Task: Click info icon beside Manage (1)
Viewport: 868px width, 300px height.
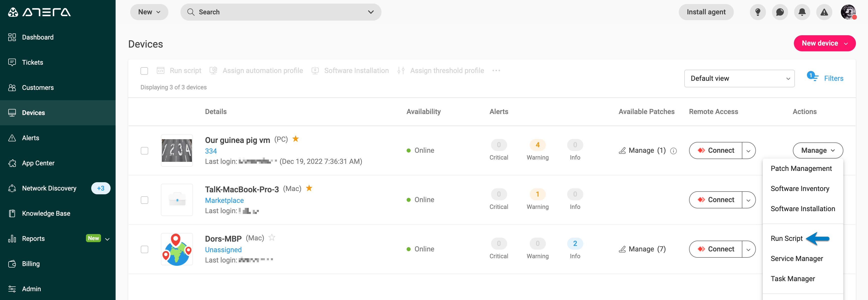Action: [x=673, y=151]
